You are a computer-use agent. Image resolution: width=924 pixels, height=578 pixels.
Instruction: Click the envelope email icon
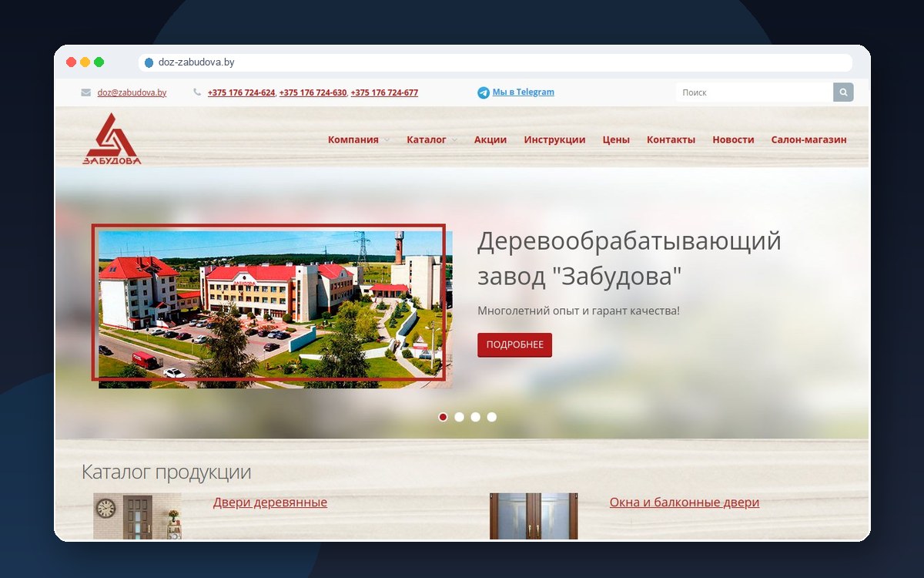pyautogui.click(x=86, y=92)
